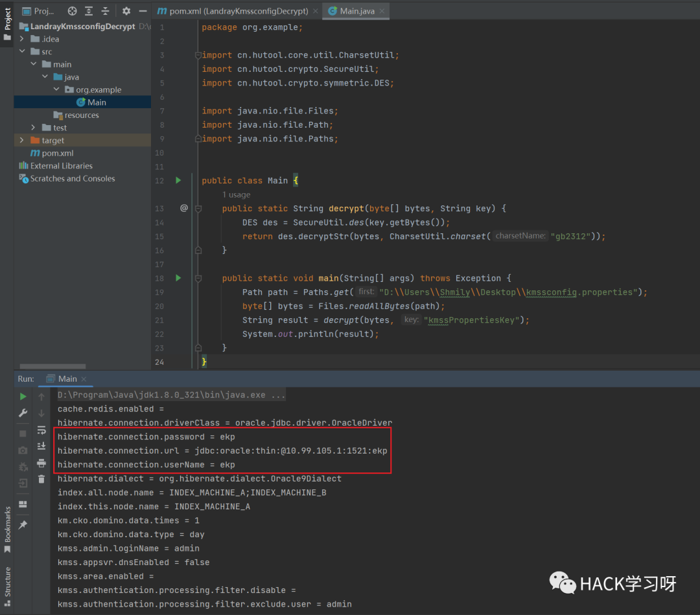
Task: Click the Collapse All icon in Project panel
Action: 105,11
